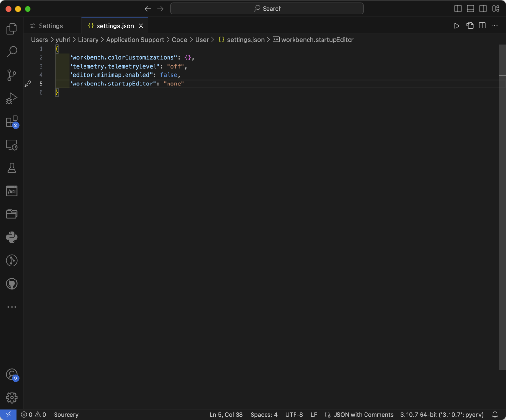Image resolution: width=506 pixels, height=420 pixels.
Task: Open Project Manager folders view
Action: tap(12, 214)
